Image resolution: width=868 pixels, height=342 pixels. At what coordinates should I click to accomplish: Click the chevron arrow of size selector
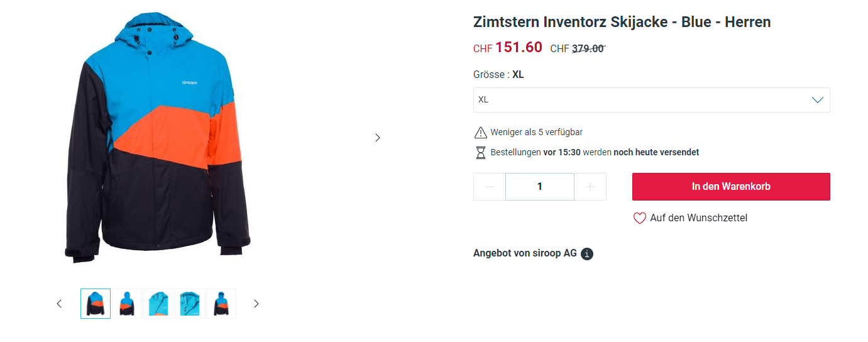(817, 100)
